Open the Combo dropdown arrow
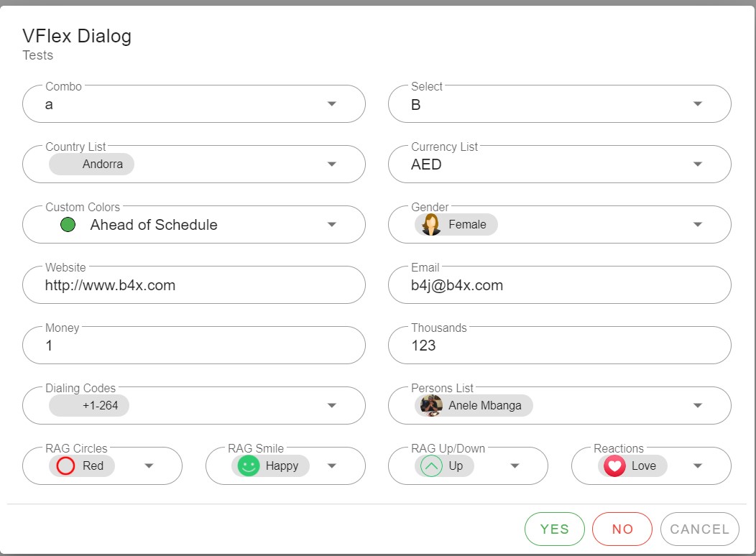The width and height of the screenshot is (756, 556). [x=331, y=104]
